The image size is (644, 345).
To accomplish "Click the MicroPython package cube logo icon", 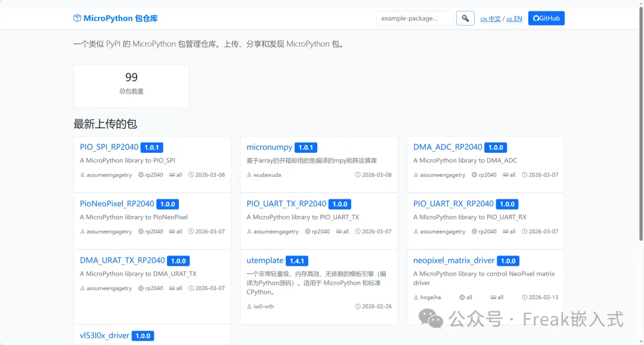I will (77, 18).
